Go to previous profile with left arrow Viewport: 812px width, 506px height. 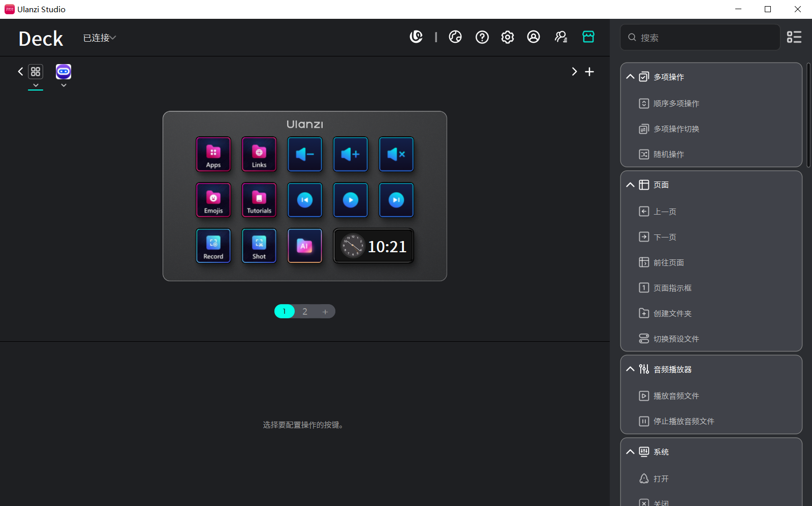click(20, 72)
